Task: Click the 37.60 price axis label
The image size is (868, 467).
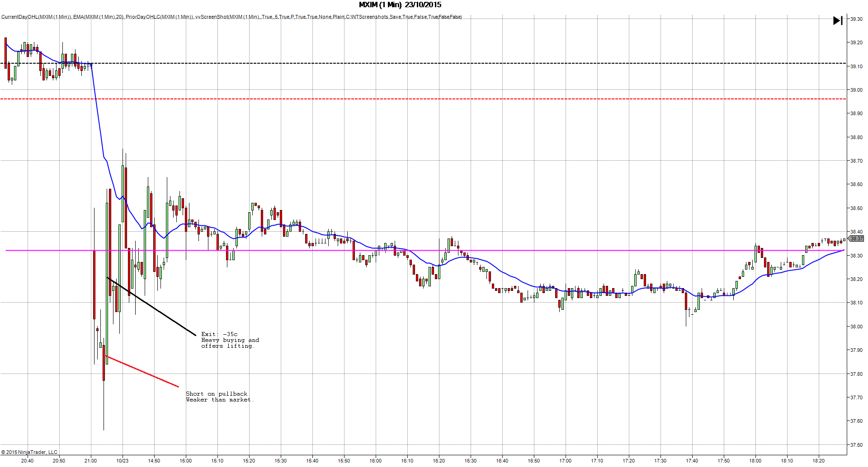Action: 856,421
